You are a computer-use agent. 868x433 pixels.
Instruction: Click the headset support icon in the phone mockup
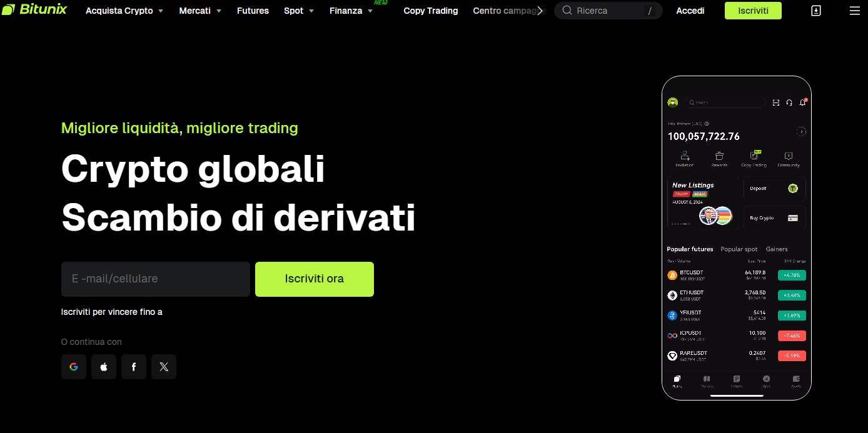coord(789,102)
